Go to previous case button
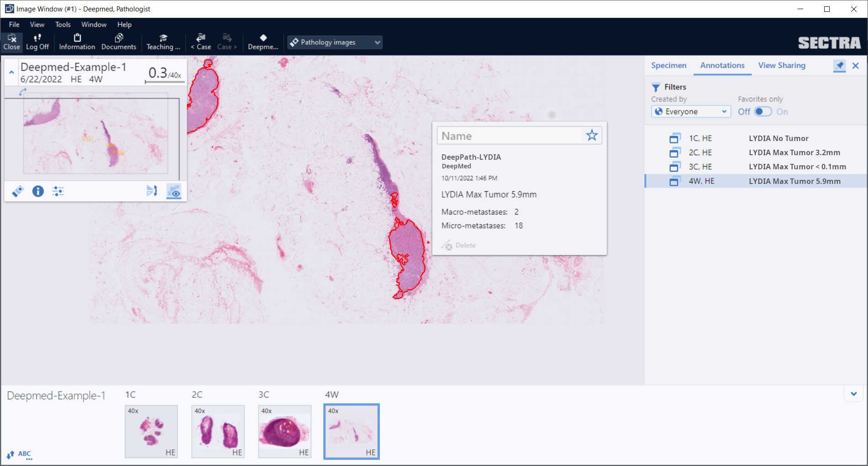The image size is (868, 466). coord(201,42)
